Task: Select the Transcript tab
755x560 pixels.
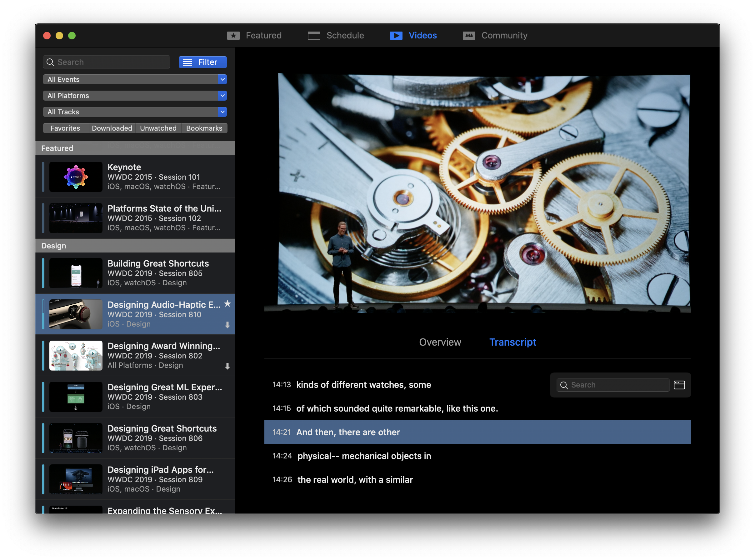Action: click(x=512, y=342)
